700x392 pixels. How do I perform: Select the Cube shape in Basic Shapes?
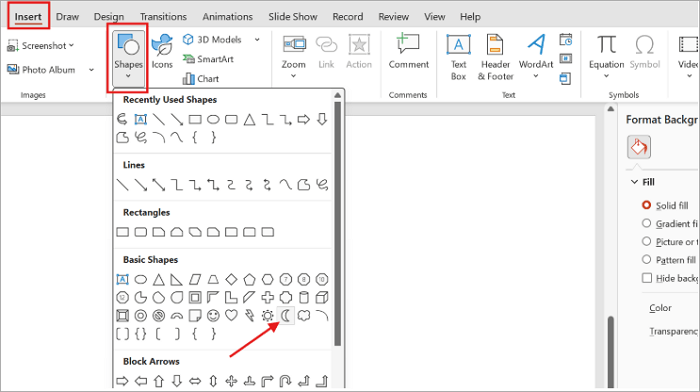tap(322, 297)
